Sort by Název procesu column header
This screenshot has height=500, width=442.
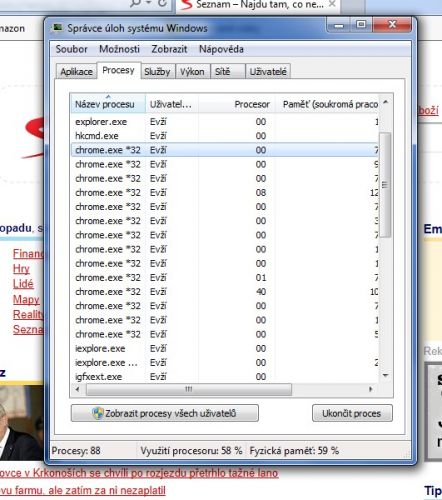point(108,104)
